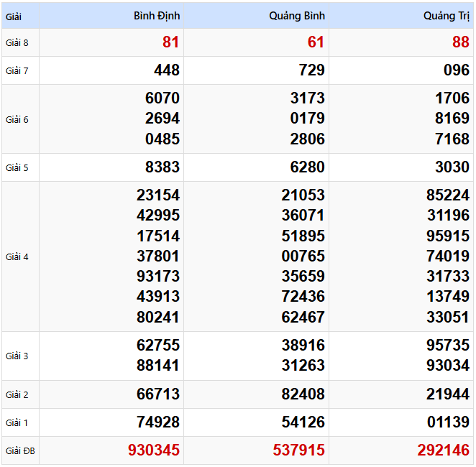Click red number 61 under Quảng Bình

coord(316,42)
